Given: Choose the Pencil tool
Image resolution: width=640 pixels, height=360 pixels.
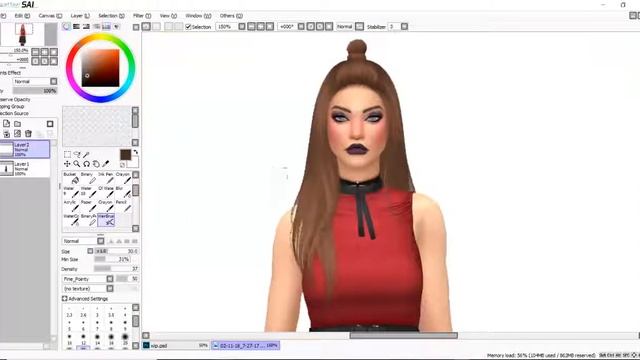Looking at the screenshot, I should [123, 206].
